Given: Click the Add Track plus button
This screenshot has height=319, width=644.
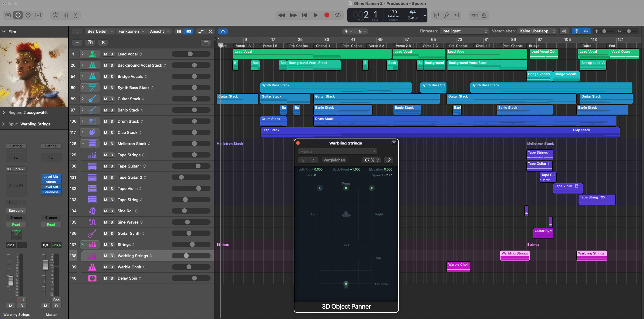Looking at the screenshot, I should [77, 43].
